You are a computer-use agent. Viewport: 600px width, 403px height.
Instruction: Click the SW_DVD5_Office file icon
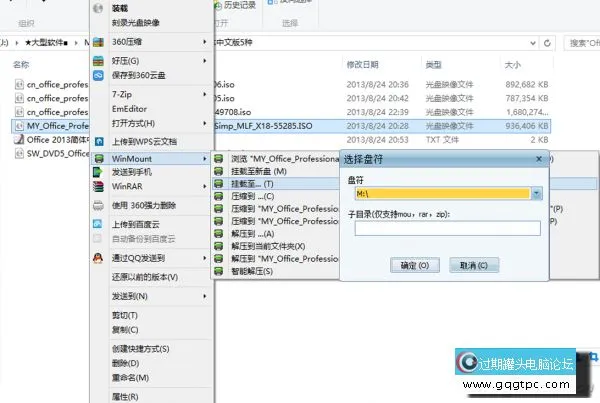click(19, 153)
